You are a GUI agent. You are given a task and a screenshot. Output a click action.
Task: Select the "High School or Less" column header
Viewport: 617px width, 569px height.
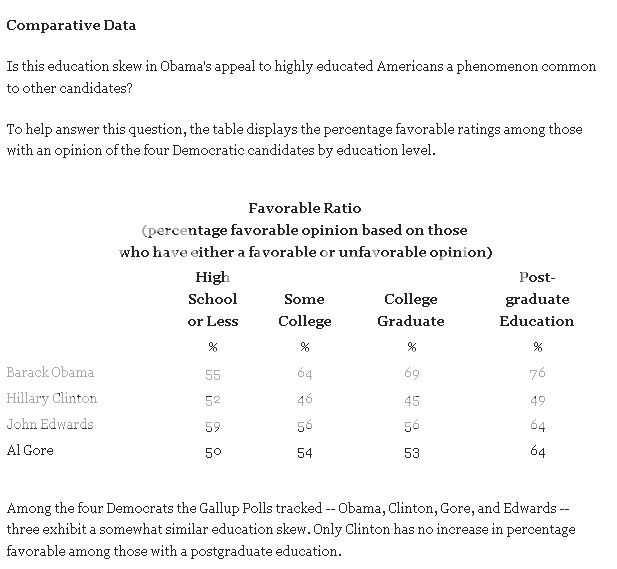point(212,299)
